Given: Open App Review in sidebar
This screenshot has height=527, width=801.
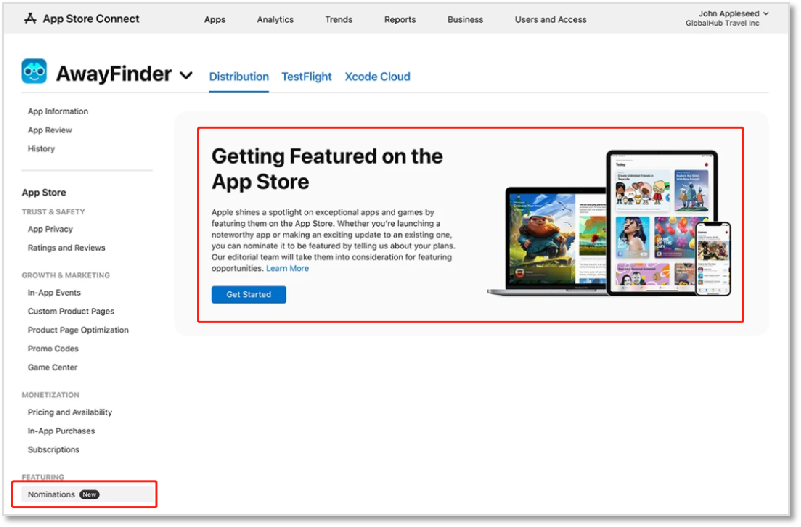Looking at the screenshot, I should [x=50, y=130].
